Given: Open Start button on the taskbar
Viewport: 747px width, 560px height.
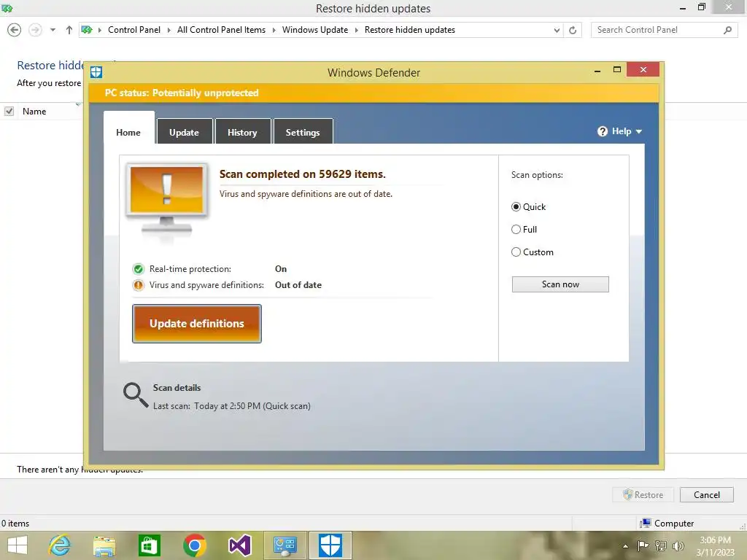Looking at the screenshot, I should (18, 545).
